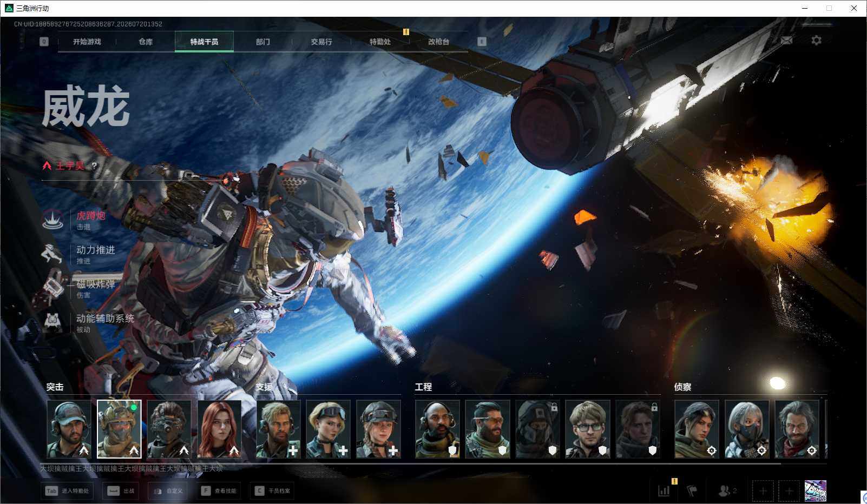Open the 改枪台 tab
Image resolution: width=867 pixels, height=504 pixels.
[x=438, y=42]
